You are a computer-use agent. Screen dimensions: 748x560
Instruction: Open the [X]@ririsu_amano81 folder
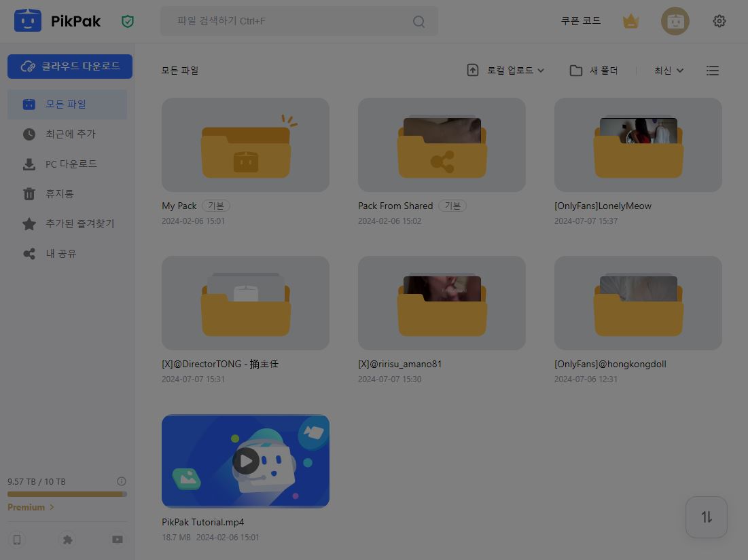(x=442, y=303)
